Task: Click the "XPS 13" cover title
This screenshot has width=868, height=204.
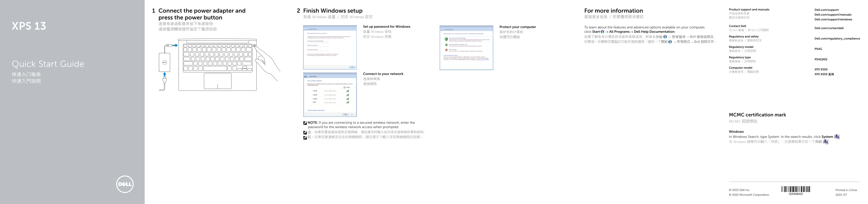Action: click(29, 26)
